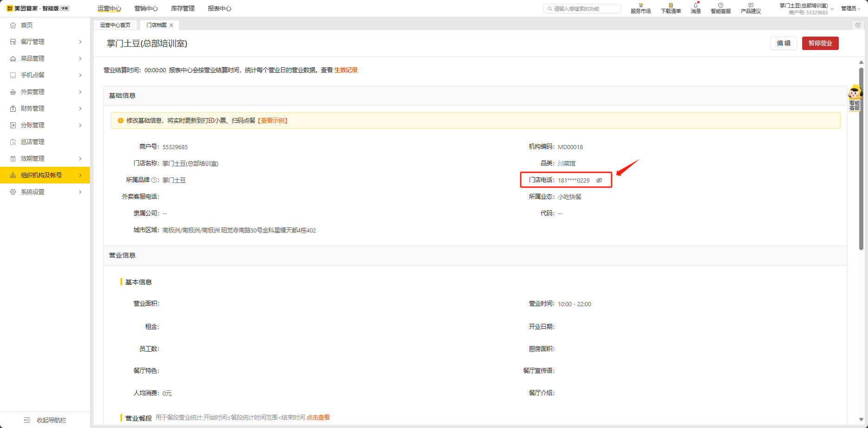
Task: Click the scrollbar down arrow
Action: click(x=861, y=420)
